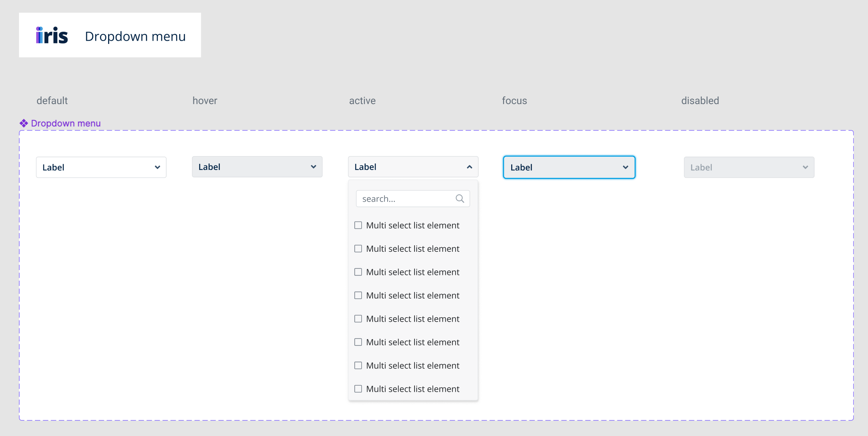Click the 'disabled' state heading
Screen dimensions: 868x436
pyautogui.click(x=700, y=100)
